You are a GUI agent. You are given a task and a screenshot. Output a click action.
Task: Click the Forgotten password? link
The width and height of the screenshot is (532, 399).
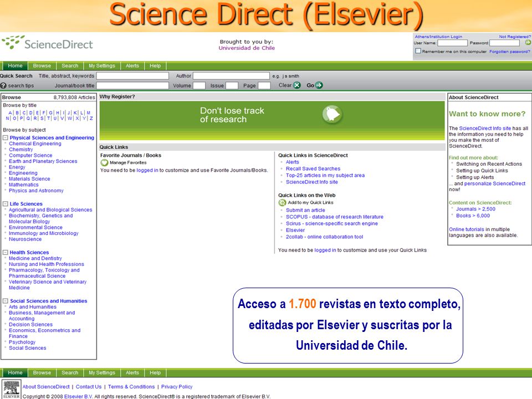510,52
